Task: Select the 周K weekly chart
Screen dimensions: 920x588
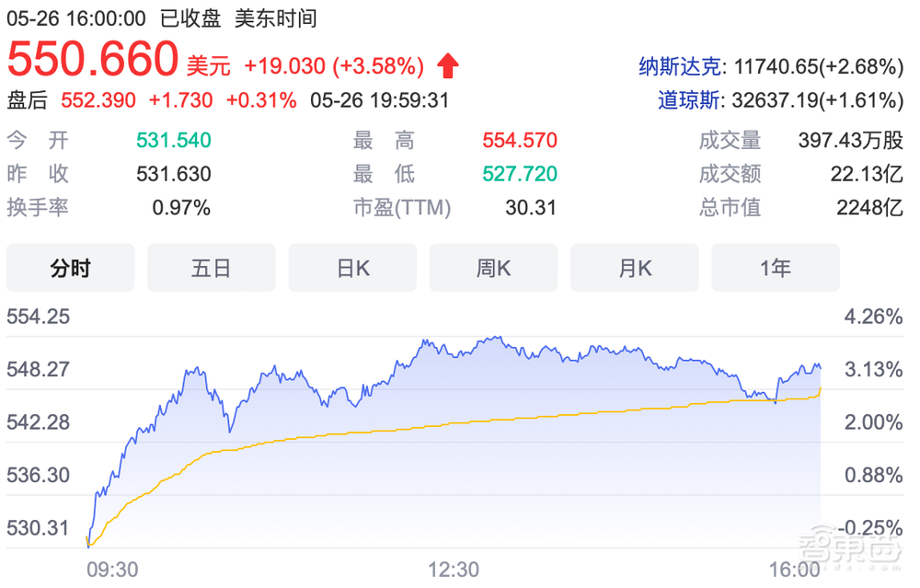Action: pyautogui.click(x=493, y=267)
